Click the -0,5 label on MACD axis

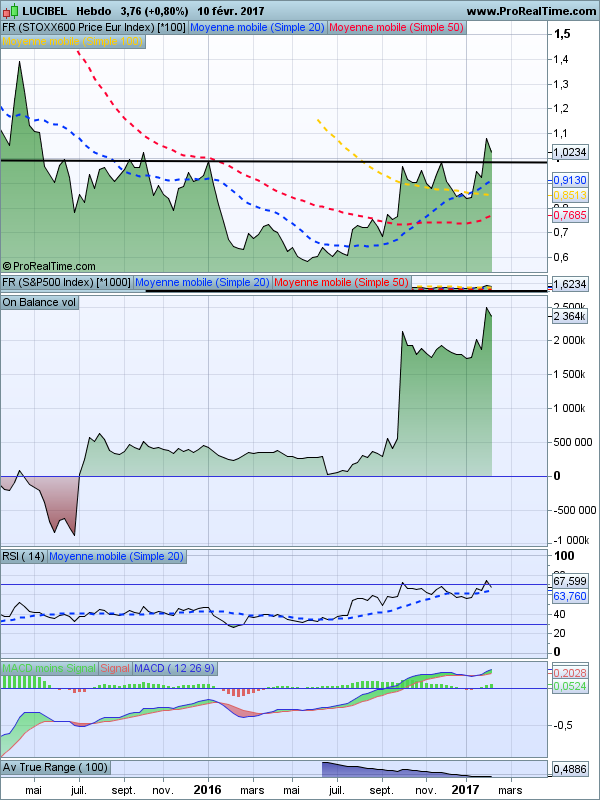click(x=563, y=725)
